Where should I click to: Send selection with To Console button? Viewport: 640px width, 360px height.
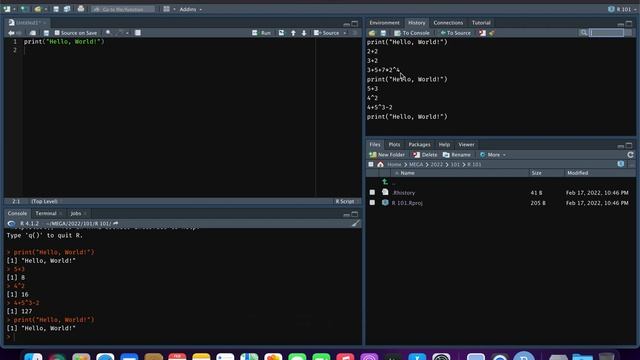click(412, 33)
